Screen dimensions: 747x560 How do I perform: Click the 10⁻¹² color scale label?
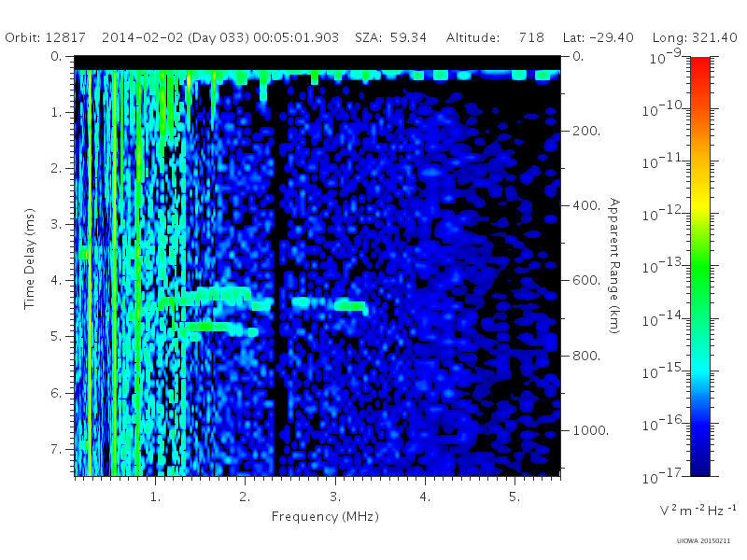[x=664, y=214]
